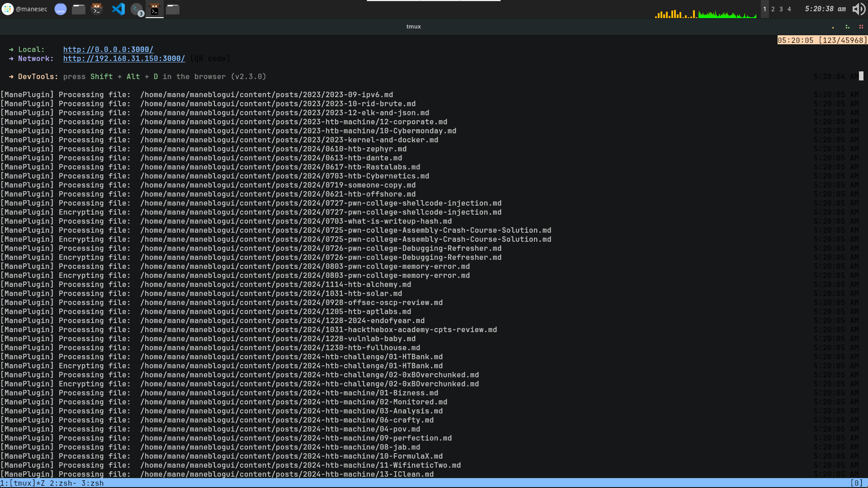Click the orange CPU usage graph
This screenshot has width=868, height=488.
(675, 14)
